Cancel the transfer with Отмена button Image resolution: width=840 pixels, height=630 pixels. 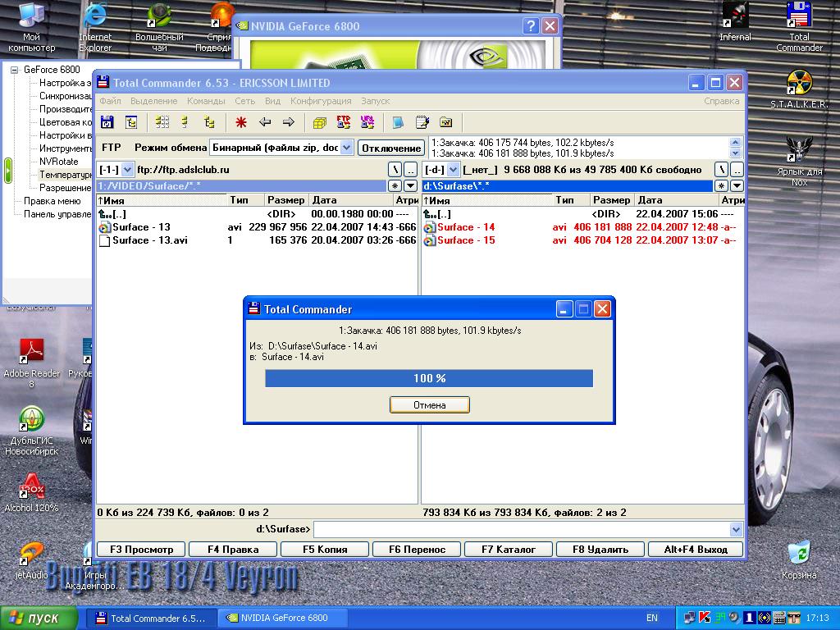[430, 405]
